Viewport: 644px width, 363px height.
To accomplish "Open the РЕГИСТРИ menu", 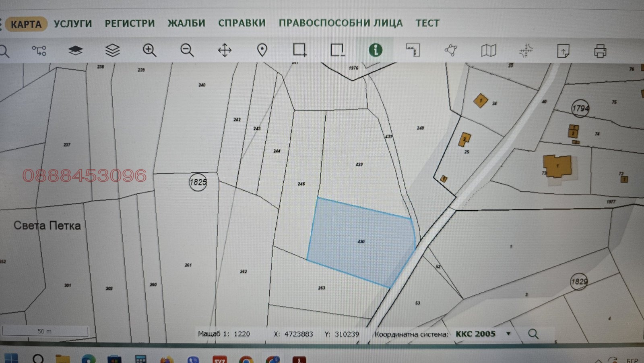I will tap(130, 23).
